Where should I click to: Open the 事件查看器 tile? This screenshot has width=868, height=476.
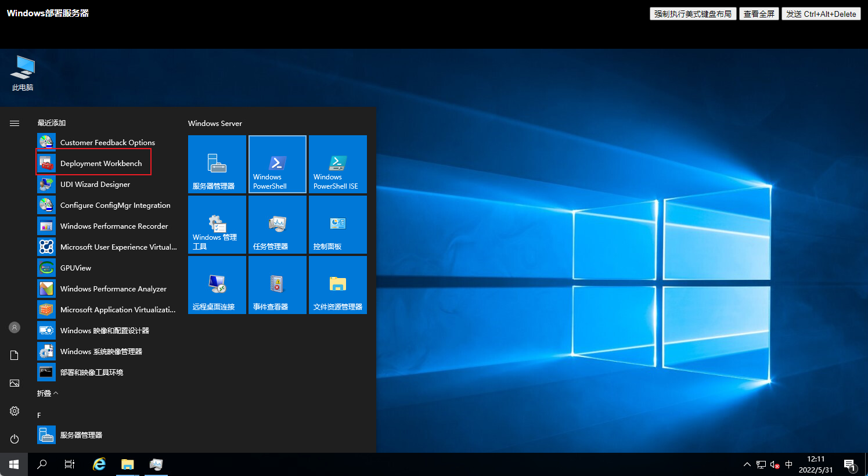coord(278,285)
